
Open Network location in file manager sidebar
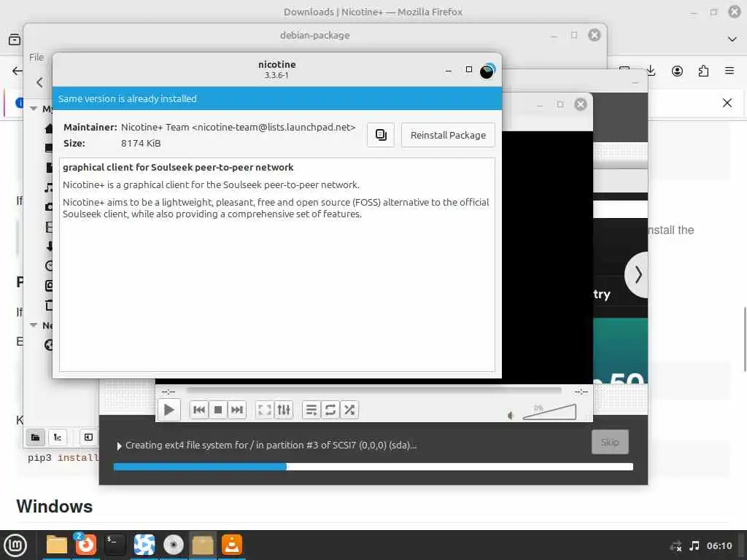(x=49, y=345)
